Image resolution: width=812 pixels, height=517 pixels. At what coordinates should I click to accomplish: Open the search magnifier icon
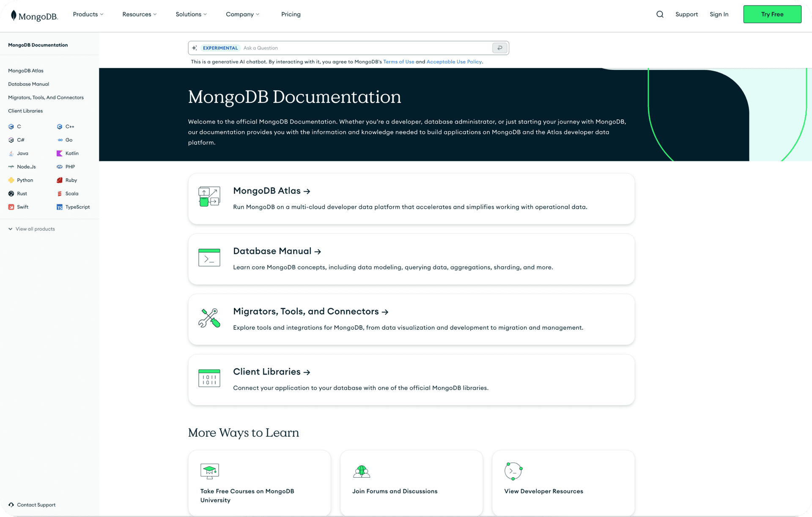(x=660, y=14)
